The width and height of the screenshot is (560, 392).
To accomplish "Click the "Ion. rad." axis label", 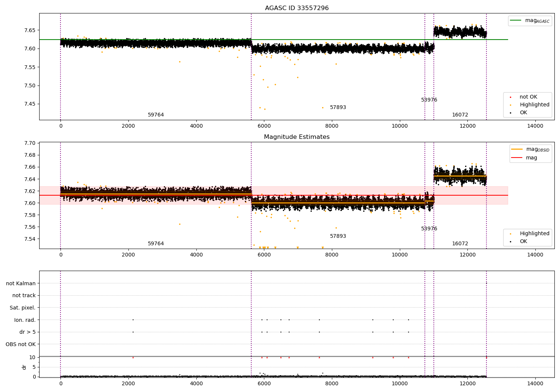I will (x=25, y=320).
